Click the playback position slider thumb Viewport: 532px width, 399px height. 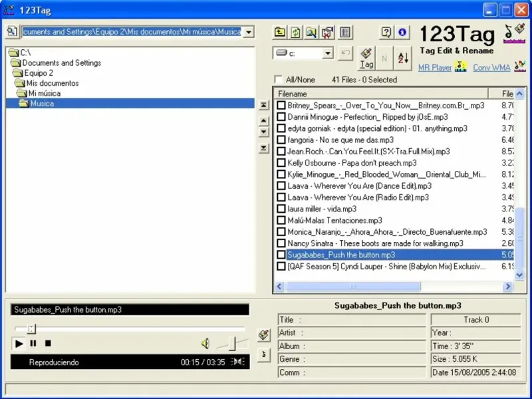[31, 329]
